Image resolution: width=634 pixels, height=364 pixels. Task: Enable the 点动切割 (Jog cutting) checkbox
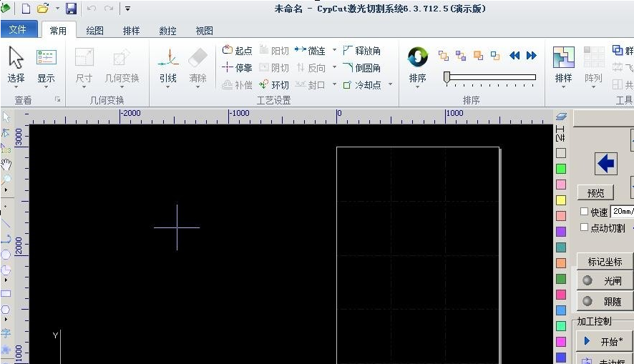coord(584,227)
